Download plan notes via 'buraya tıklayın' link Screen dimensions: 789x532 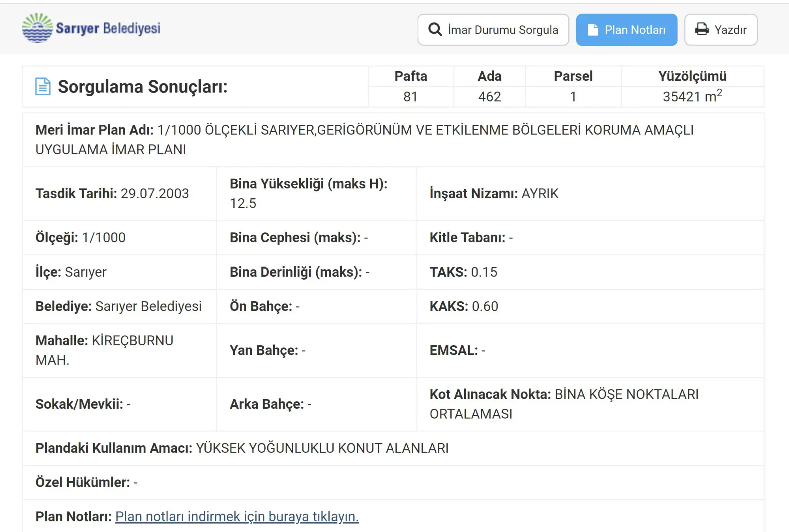pos(237,516)
